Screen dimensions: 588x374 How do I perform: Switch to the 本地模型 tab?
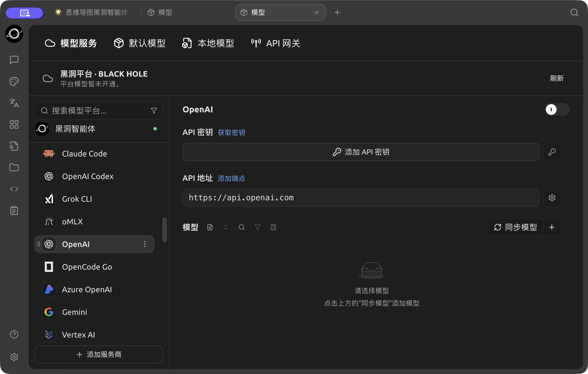click(x=208, y=43)
